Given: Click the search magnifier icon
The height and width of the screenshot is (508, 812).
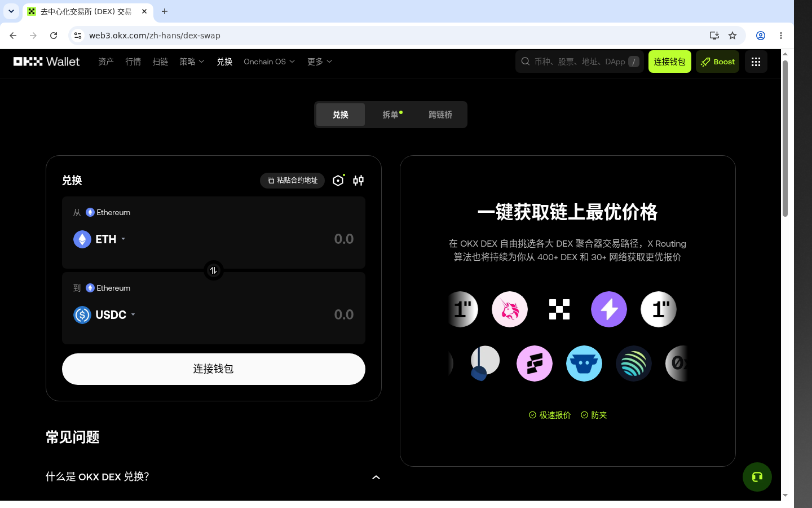Looking at the screenshot, I should (x=526, y=62).
